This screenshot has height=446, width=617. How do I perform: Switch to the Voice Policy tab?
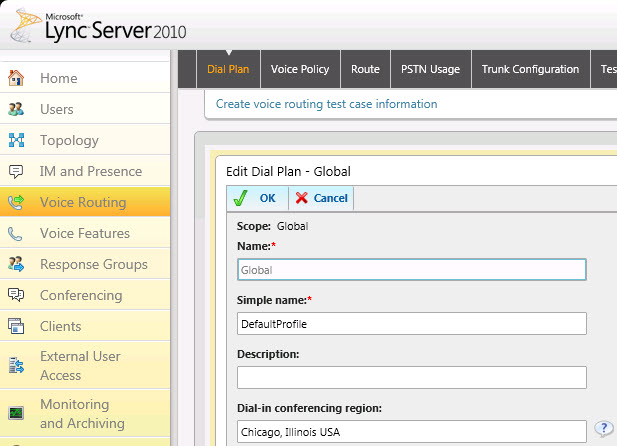pos(300,69)
